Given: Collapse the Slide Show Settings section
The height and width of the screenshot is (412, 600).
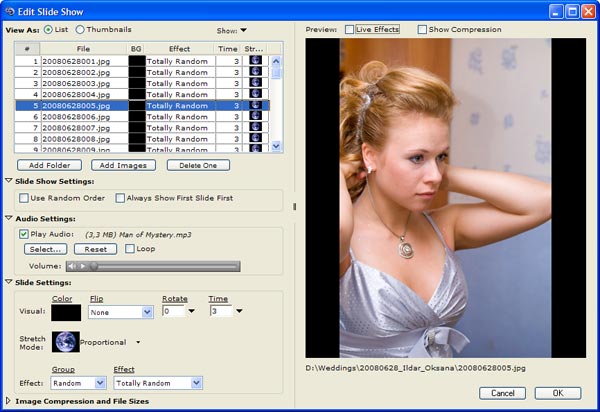Looking at the screenshot, I should [x=9, y=181].
